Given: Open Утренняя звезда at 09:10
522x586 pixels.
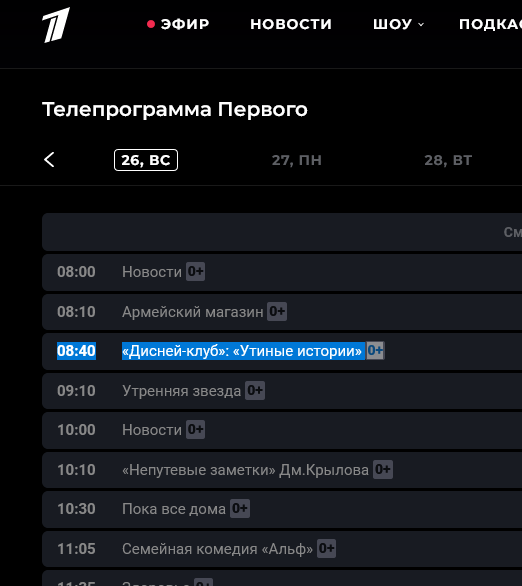Looking at the screenshot, I should tap(282, 391).
